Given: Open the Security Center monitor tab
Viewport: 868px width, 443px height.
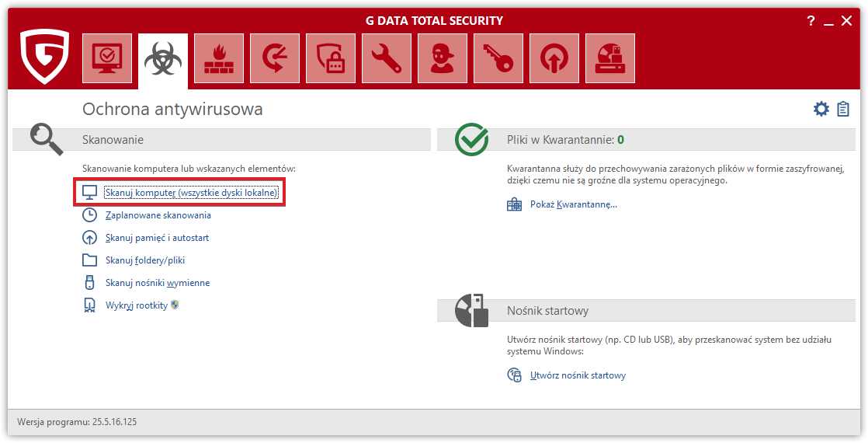Looking at the screenshot, I should (x=107, y=58).
